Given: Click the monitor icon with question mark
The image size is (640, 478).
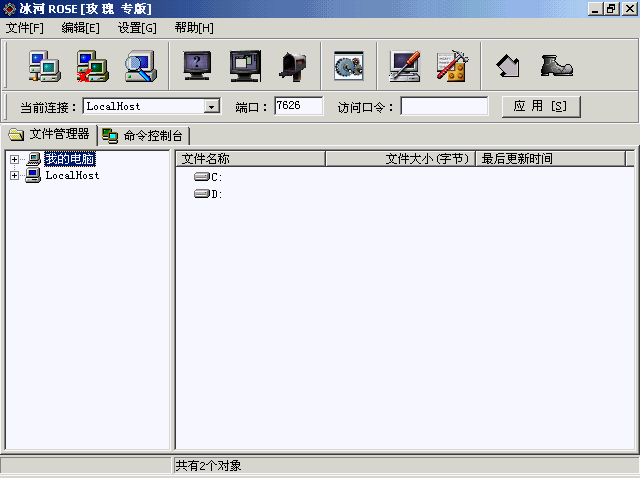Looking at the screenshot, I should 197,66.
